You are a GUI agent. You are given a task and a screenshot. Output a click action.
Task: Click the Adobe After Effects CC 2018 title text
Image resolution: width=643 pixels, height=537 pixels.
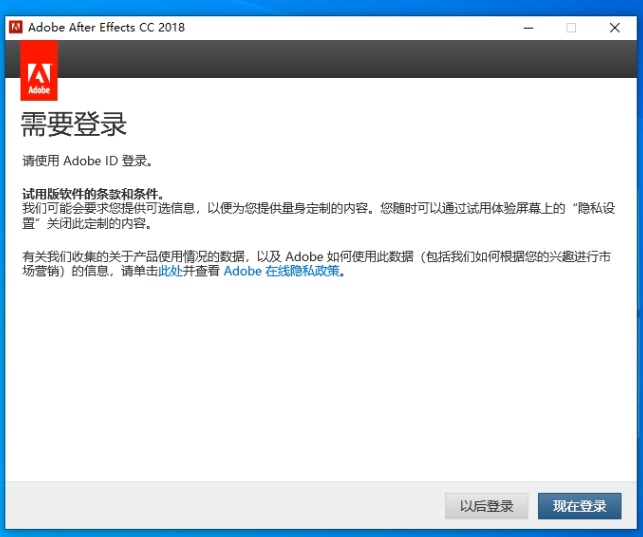click(x=107, y=27)
